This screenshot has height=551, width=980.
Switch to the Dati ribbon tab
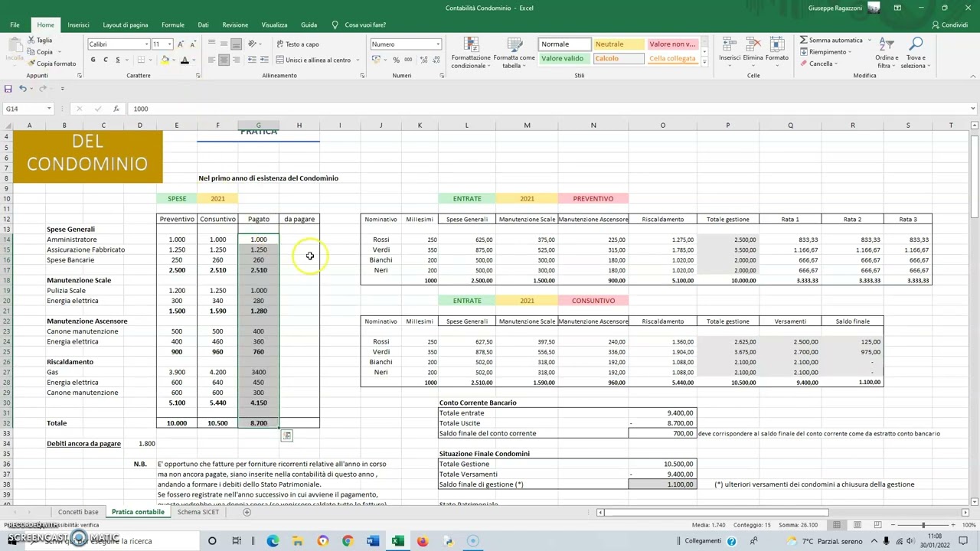[203, 24]
